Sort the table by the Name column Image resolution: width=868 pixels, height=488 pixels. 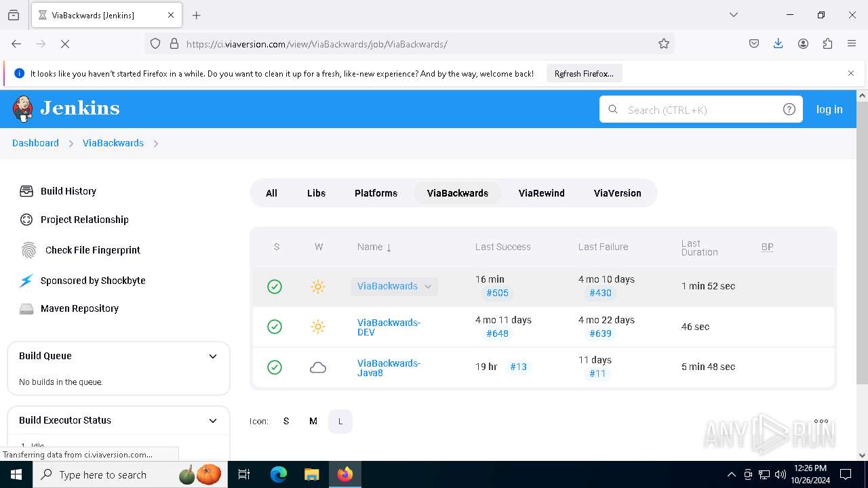(374, 247)
